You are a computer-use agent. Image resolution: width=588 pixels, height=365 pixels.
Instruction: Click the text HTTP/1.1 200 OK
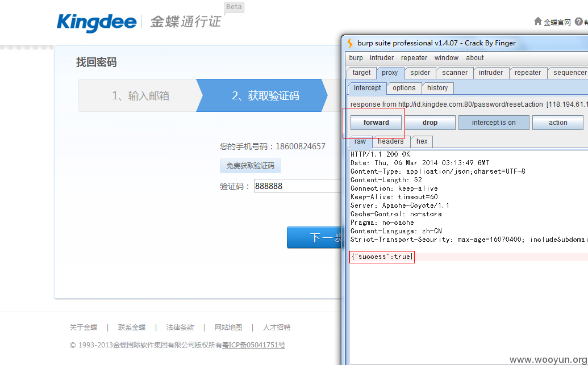pos(380,154)
